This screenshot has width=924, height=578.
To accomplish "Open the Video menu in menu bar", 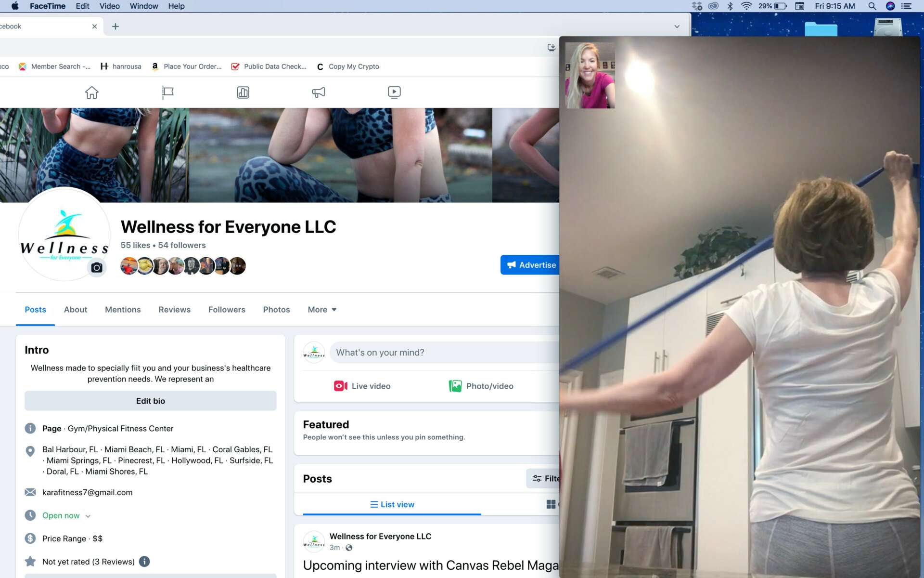I will (x=109, y=6).
